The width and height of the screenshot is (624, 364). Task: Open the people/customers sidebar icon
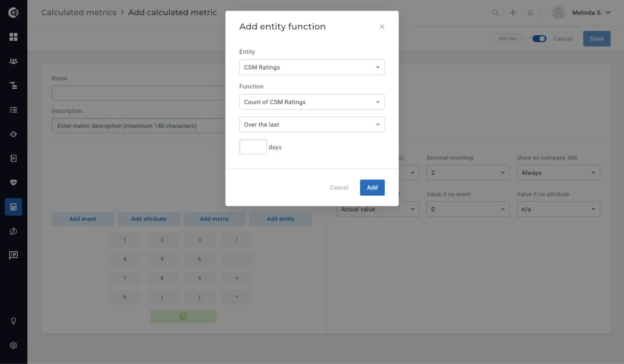click(13, 61)
